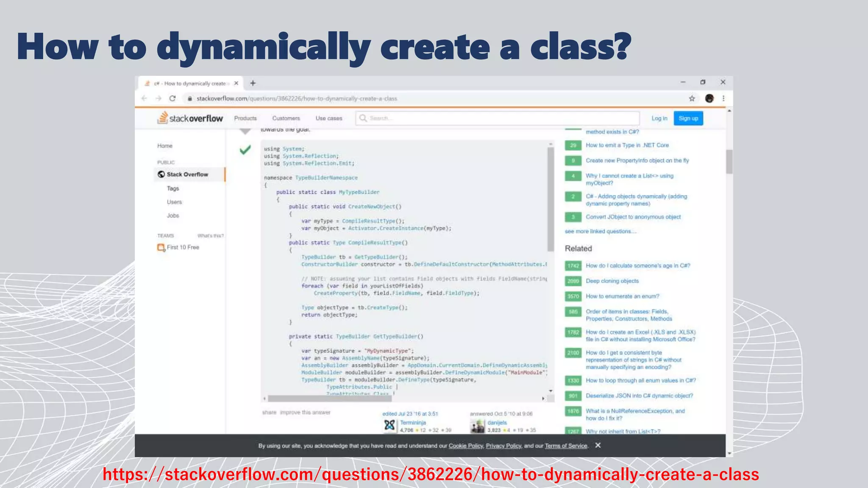Screen dimensions: 868x488
Task: Reload the page with refresh icon
Action: click(x=172, y=98)
